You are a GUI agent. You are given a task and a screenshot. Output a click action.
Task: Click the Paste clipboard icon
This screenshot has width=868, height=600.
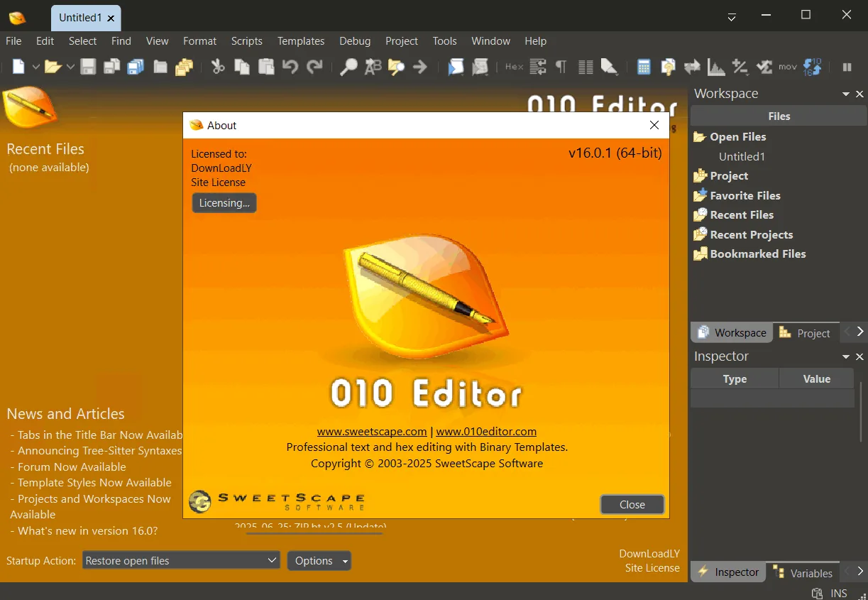266,67
